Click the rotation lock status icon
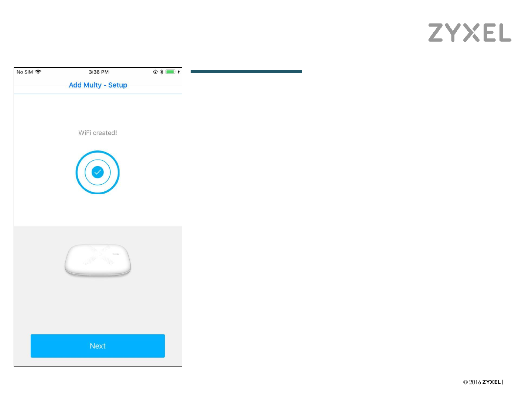The width and height of the screenshot is (532, 399). point(156,72)
